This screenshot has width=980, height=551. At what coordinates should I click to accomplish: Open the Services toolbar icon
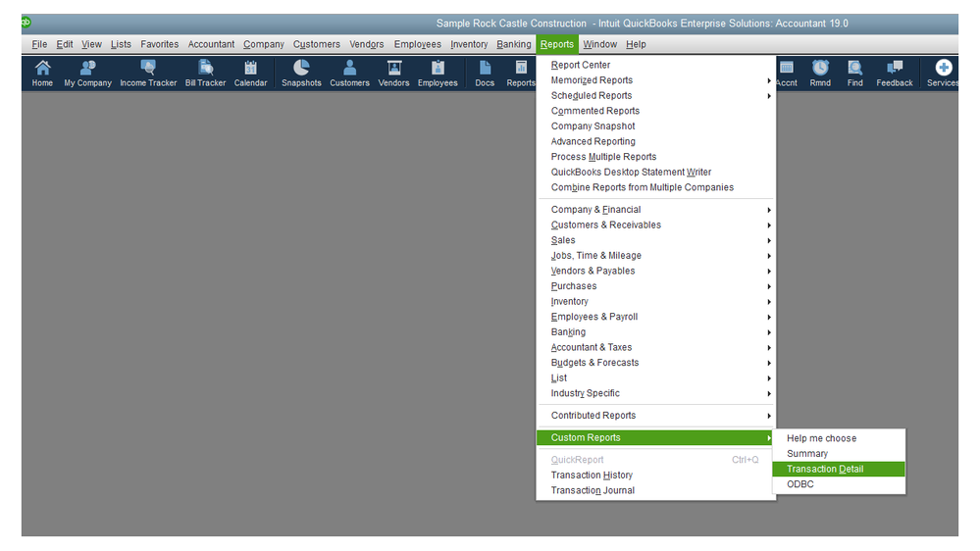coord(943,74)
